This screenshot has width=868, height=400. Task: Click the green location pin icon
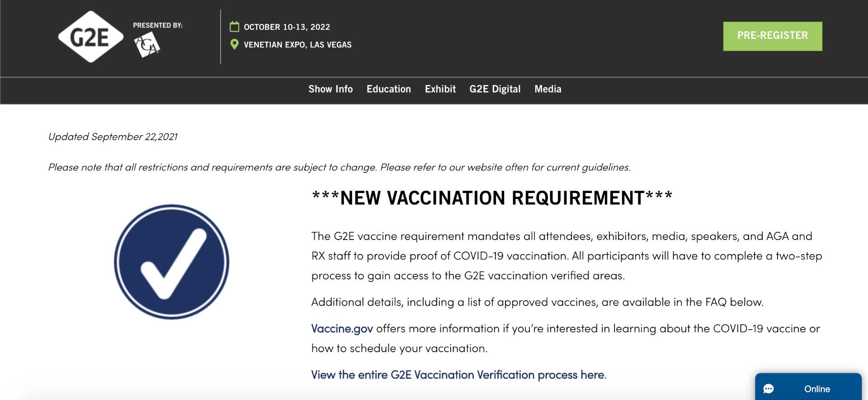point(234,44)
